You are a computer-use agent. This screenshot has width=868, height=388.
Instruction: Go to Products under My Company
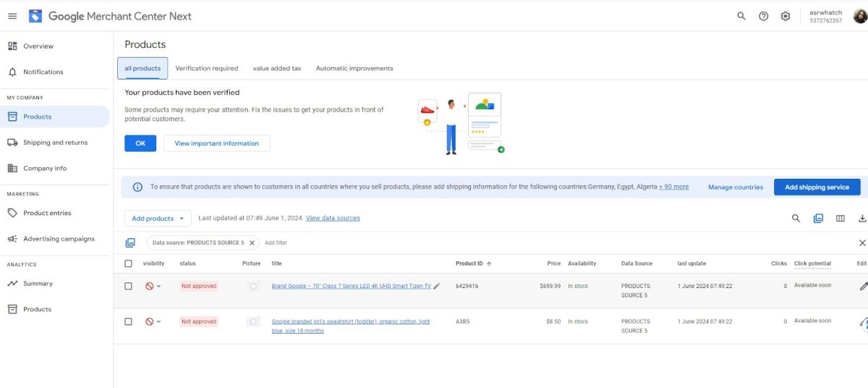coord(54,117)
